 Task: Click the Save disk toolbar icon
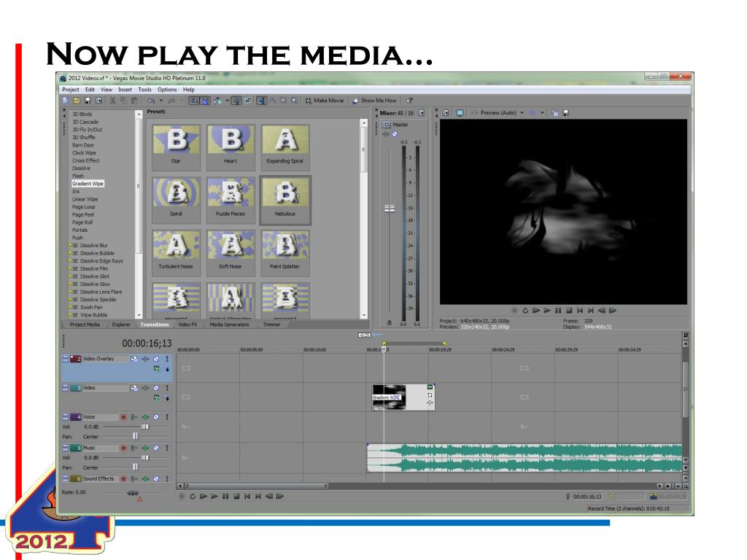[88, 101]
